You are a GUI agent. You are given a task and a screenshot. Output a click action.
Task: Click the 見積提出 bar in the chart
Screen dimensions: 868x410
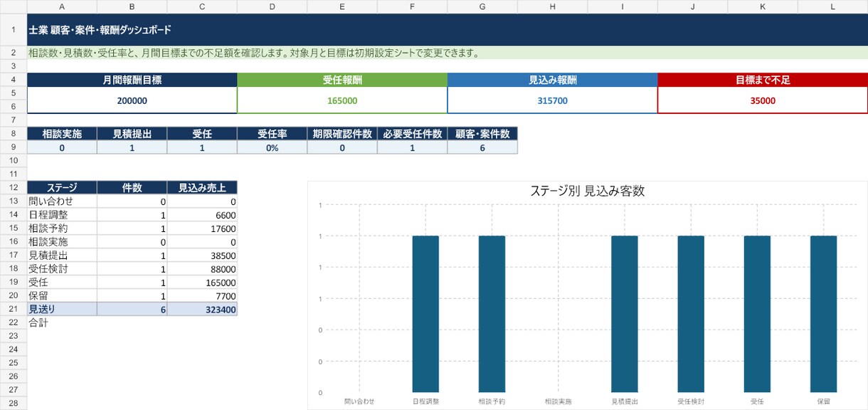pyautogui.click(x=625, y=314)
